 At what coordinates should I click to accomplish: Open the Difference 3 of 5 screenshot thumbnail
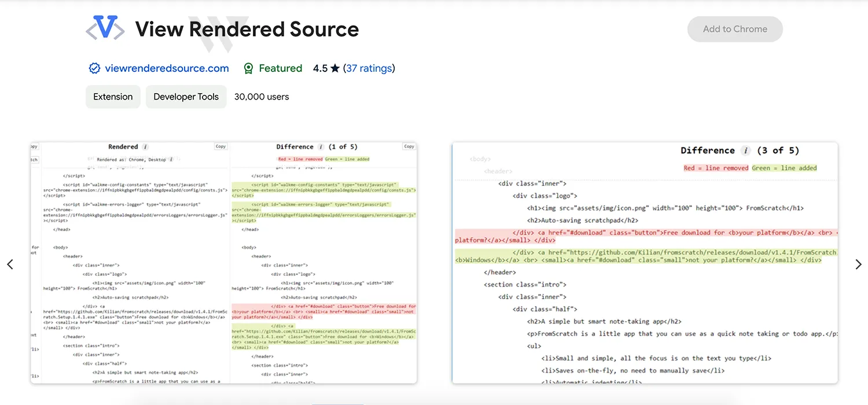pyautogui.click(x=645, y=263)
